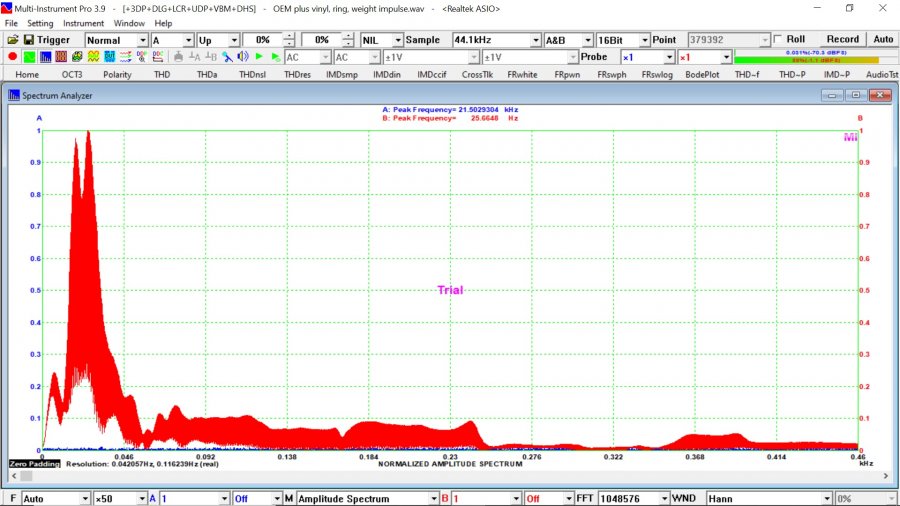Screen dimensions: 900x506
Task: Open the DDP magnifier viewer icon
Action: (x=141, y=57)
